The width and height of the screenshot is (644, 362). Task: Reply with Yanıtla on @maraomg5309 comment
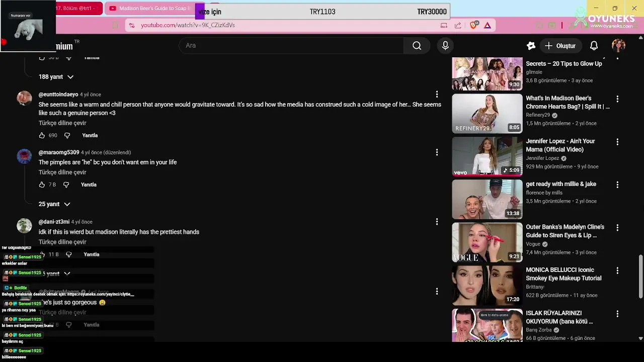tap(89, 185)
